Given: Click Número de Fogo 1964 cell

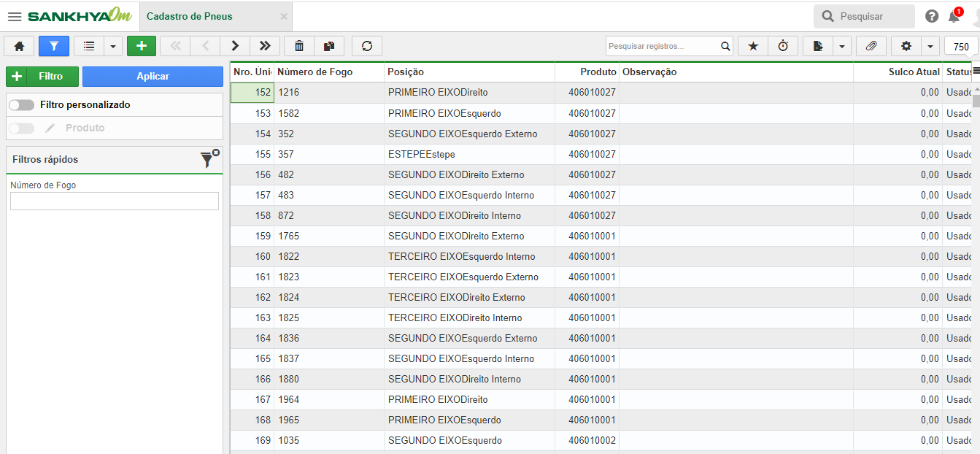Looking at the screenshot, I should pos(329,399).
